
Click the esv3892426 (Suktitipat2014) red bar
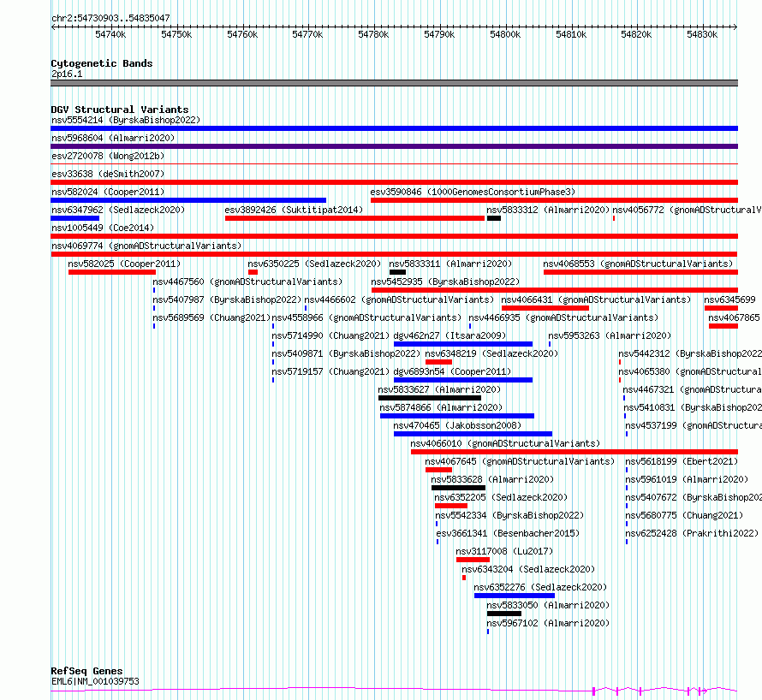click(354, 218)
